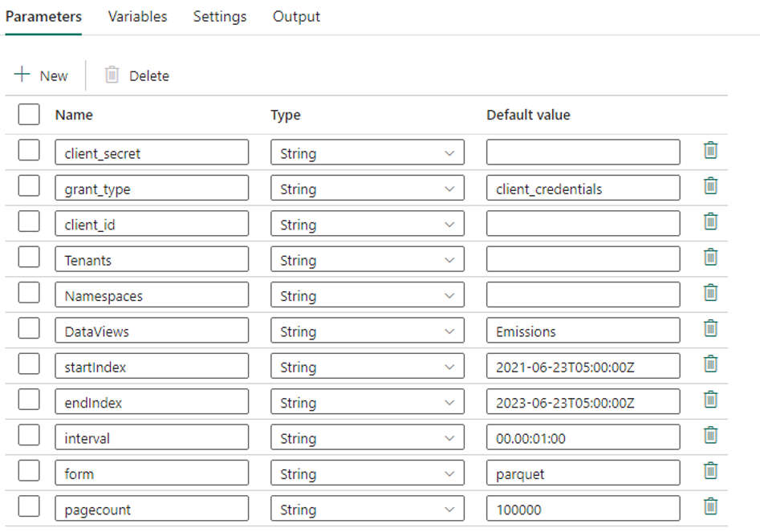Switch to the Output tab

[296, 17]
